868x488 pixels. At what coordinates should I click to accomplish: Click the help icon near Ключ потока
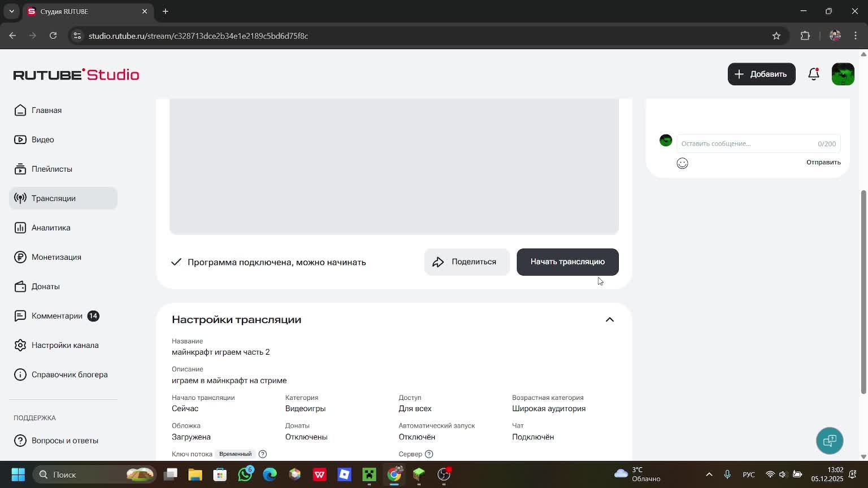[263, 454]
